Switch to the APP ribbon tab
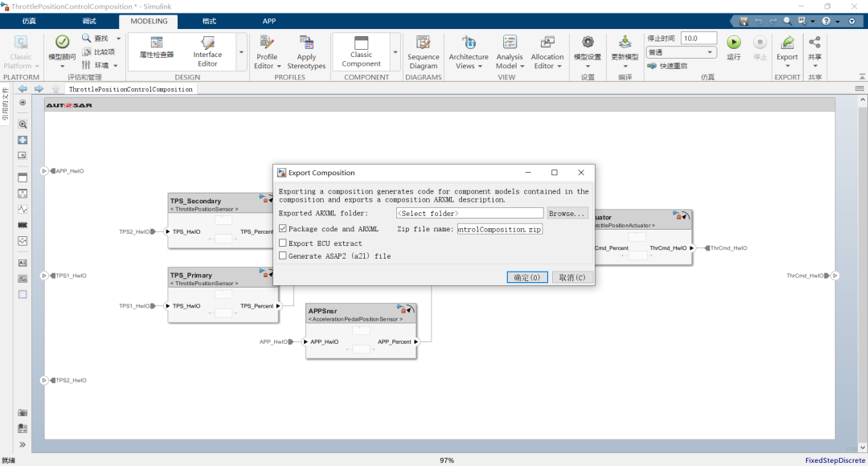 point(269,22)
